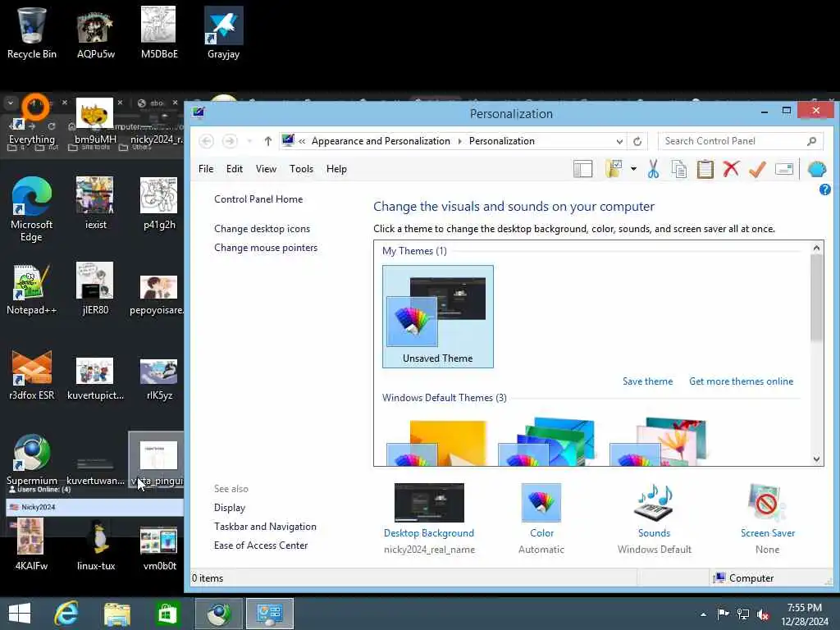Viewport: 840px width, 630px height.
Task: Show hidden tray icons arrow
Action: coord(703,614)
